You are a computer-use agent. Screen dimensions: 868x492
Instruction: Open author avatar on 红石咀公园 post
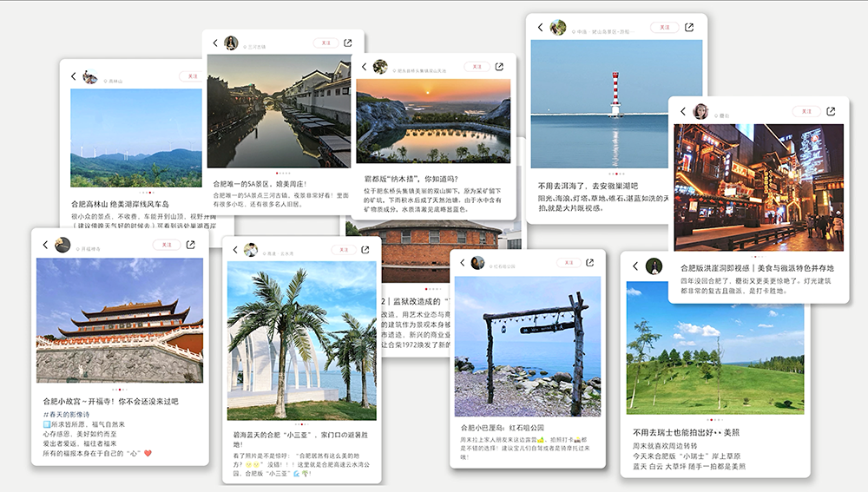477,263
